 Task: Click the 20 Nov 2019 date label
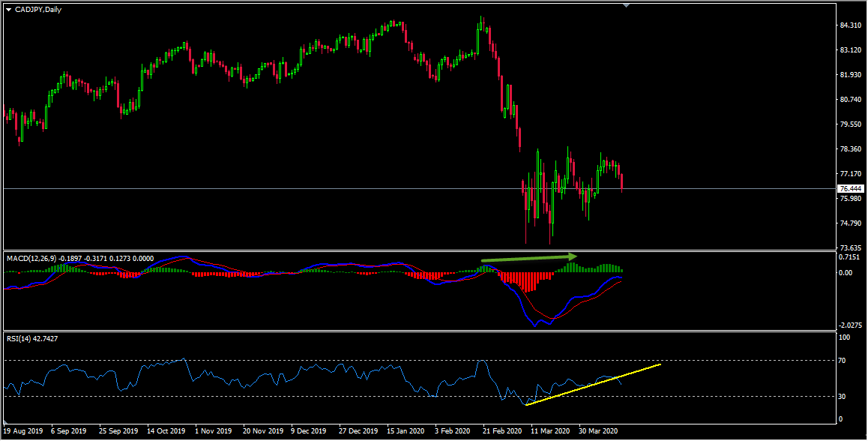tap(262, 430)
